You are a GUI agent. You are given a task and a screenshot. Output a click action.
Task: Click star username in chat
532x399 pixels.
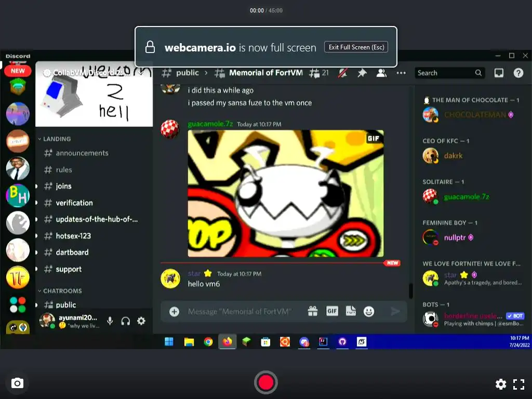[194, 273]
